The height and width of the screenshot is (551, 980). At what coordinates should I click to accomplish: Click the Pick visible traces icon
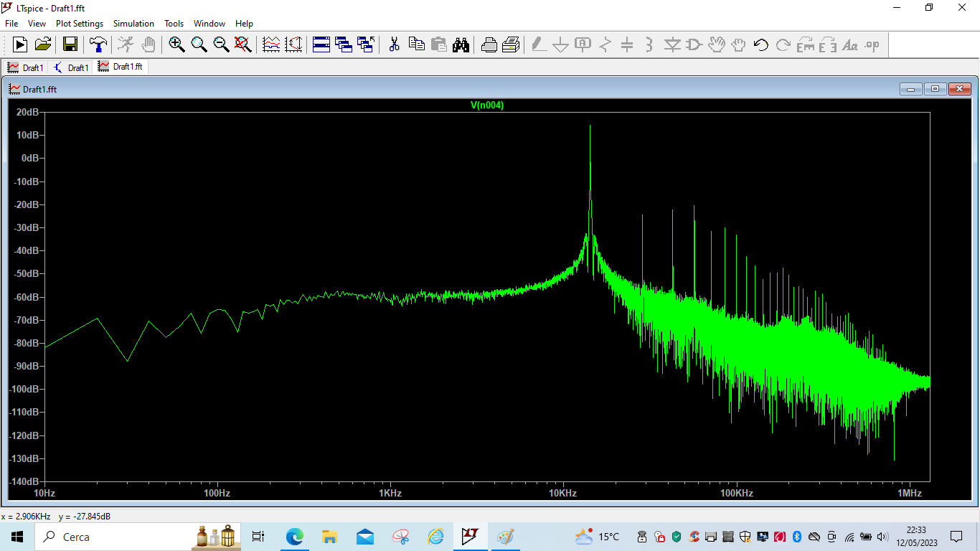coord(293,44)
